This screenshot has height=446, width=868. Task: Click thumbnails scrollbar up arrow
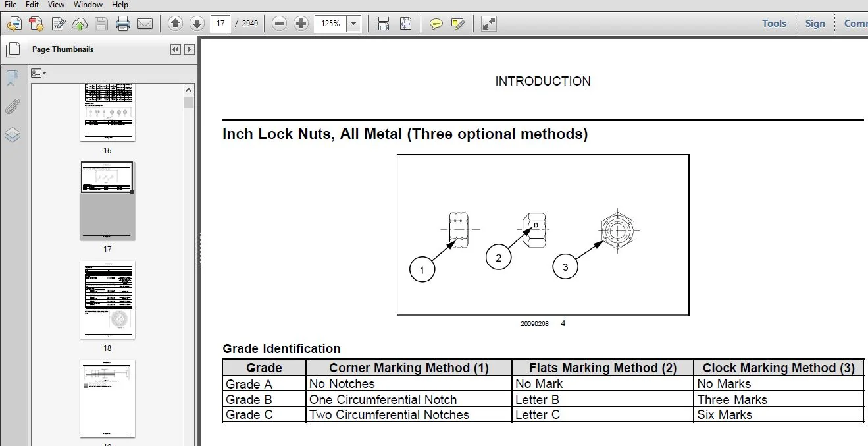[x=189, y=90]
